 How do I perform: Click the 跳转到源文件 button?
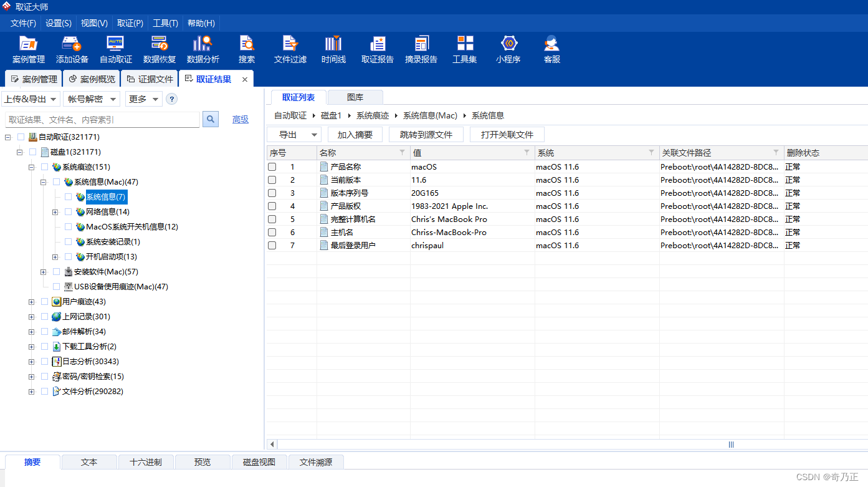[x=426, y=135]
